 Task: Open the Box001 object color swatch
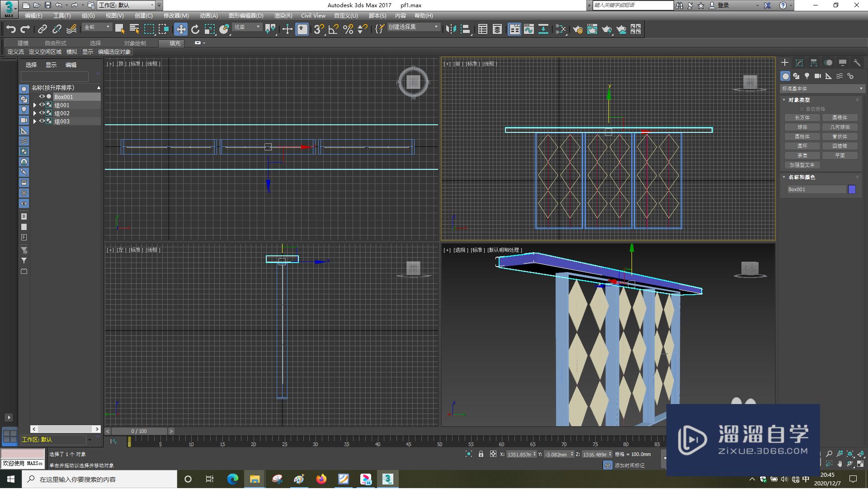click(852, 189)
